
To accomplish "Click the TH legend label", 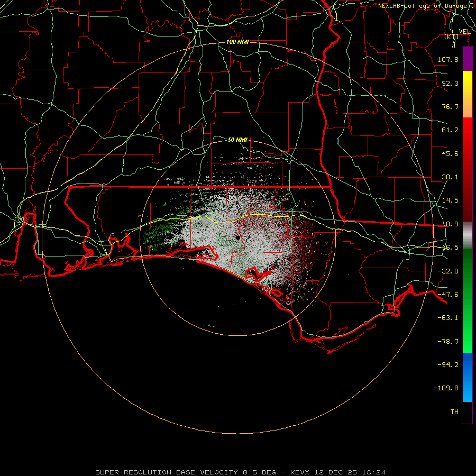I will tap(454, 411).
